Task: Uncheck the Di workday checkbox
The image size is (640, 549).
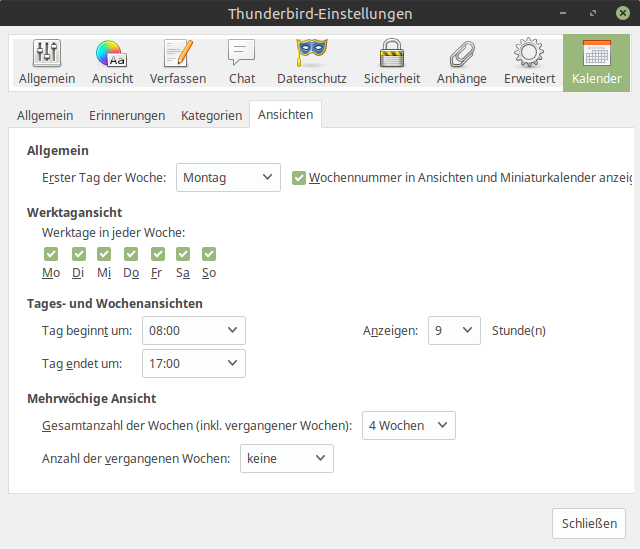Action: pyautogui.click(x=79, y=254)
